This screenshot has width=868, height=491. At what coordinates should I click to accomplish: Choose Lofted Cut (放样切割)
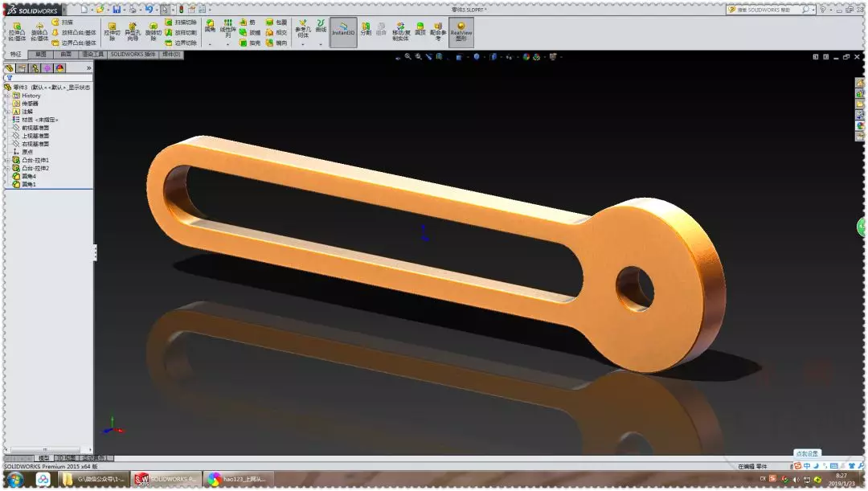coord(181,33)
